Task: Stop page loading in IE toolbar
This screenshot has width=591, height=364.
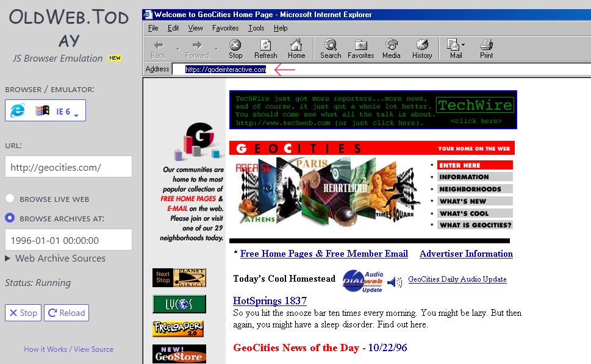Action: [x=235, y=49]
